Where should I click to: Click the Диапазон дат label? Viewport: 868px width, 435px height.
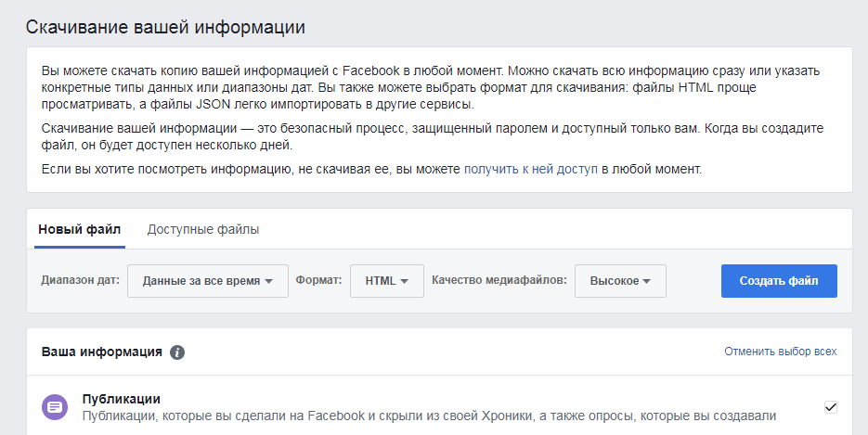(x=80, y=280)
